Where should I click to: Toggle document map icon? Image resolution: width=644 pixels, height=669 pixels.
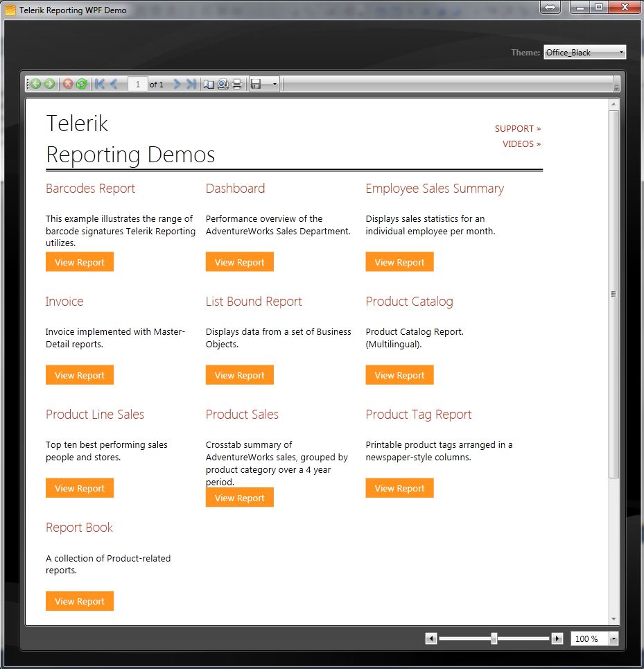coord(209,85)
